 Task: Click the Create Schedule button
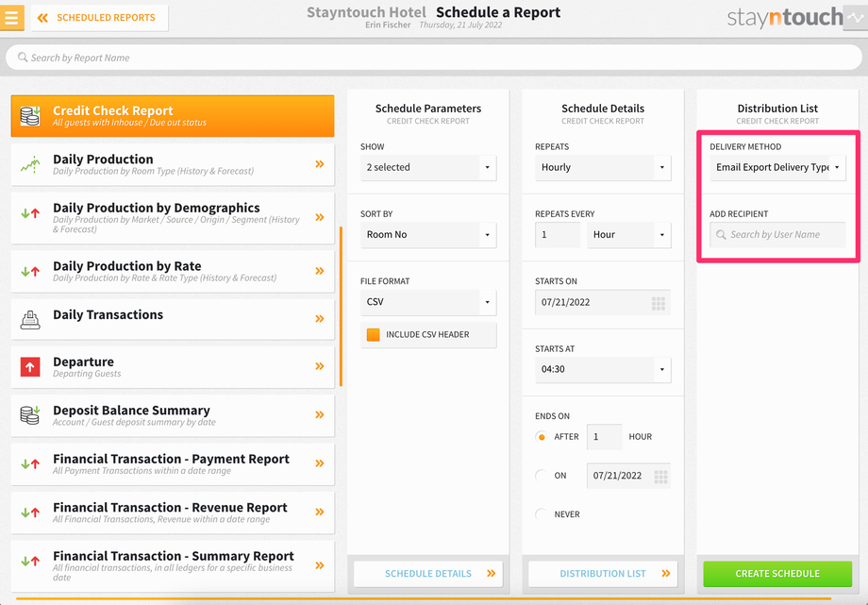[x=777, y=574]
